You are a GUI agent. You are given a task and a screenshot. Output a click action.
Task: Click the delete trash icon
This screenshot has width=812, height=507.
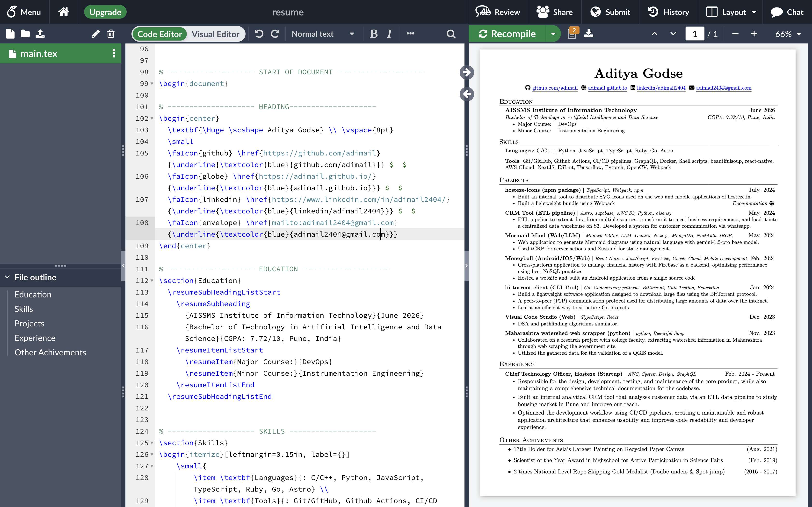[x=111, y=34]
